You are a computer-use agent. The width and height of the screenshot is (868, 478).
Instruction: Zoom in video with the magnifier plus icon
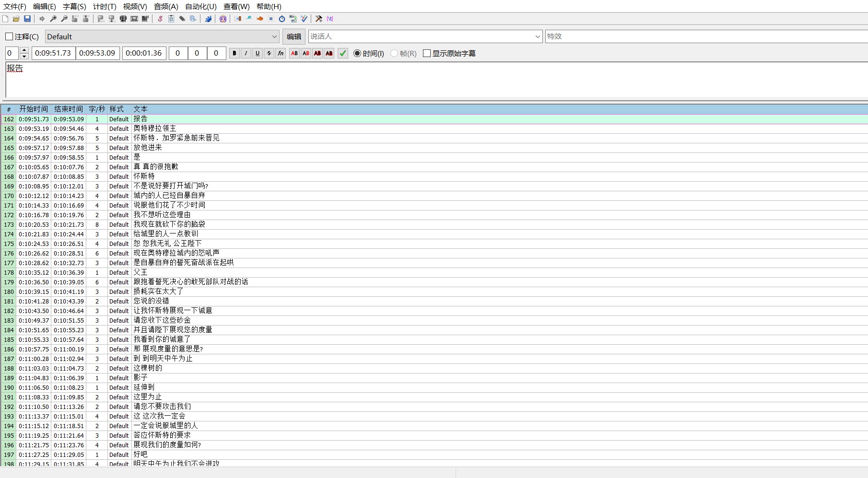click(x=53, y=19)
